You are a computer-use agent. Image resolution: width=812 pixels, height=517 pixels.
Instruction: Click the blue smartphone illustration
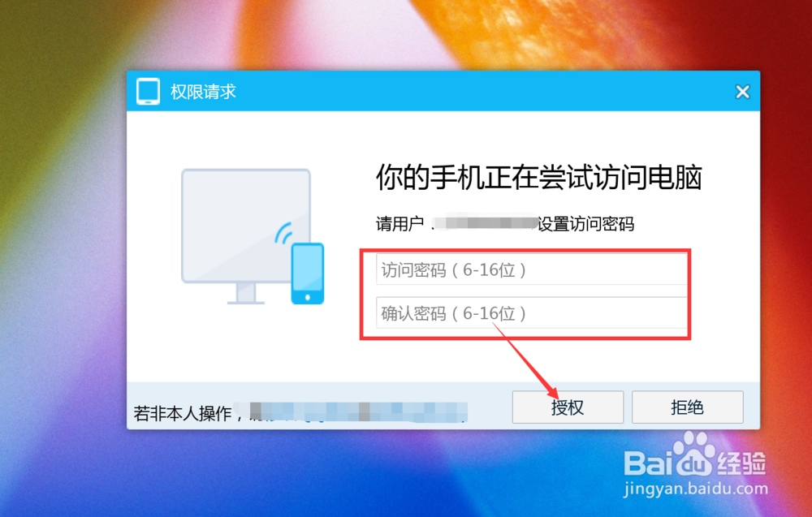tap(308, 274)
